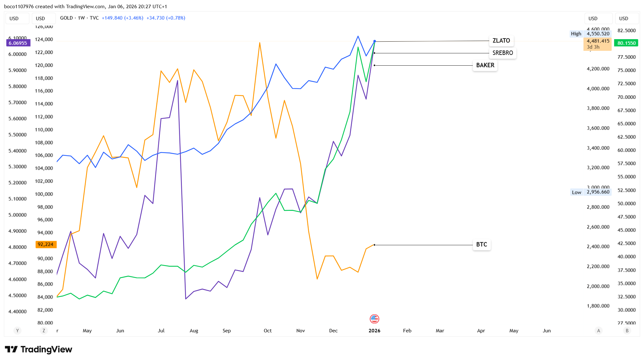Screen dimensions: 644x362
Task: Select the BTC annotation label
Action: pyautogui.click(x=481, y=244)
